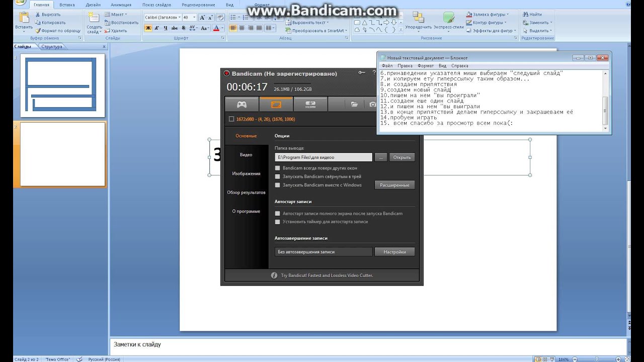Click the Arrange (Упорядочить) icon
The image size is (644, 362).
tap(418, 17)
